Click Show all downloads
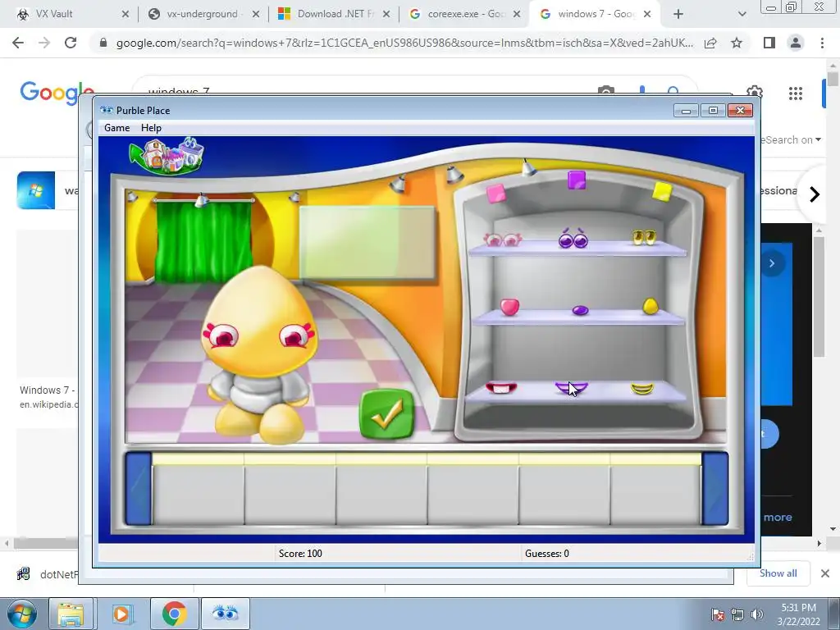The height and width of the screenshot is (630, 840). pyautogui.click(x=778, y=573)
